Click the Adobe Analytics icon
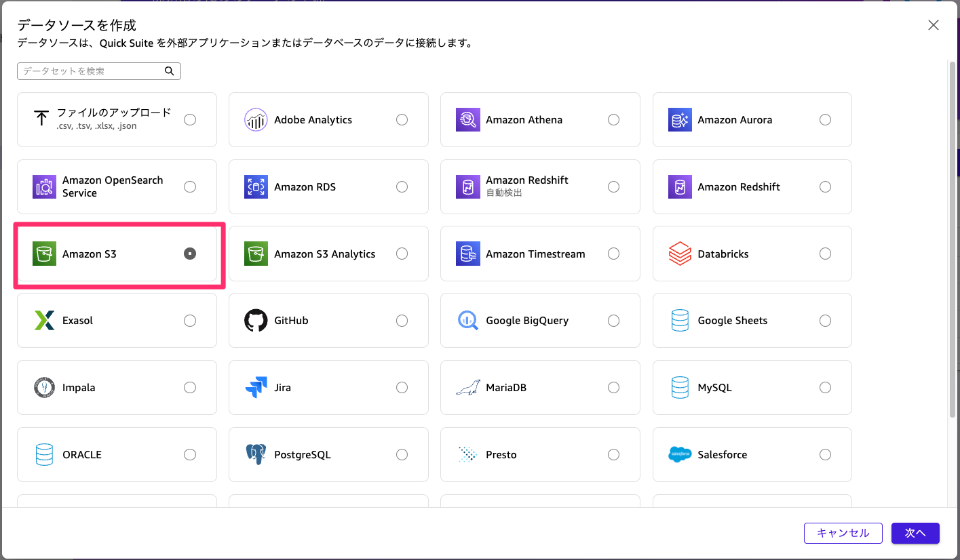 (x=256, y=119)
